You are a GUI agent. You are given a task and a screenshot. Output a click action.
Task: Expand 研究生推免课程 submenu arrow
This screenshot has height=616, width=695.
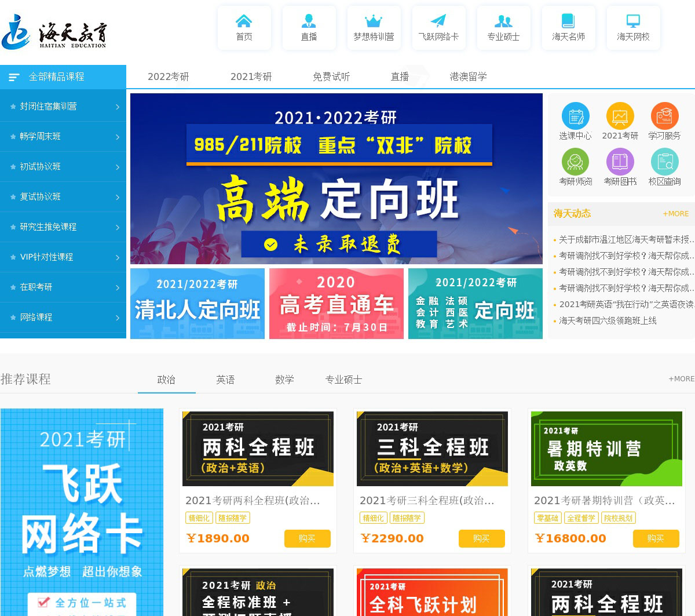[118, 227]
